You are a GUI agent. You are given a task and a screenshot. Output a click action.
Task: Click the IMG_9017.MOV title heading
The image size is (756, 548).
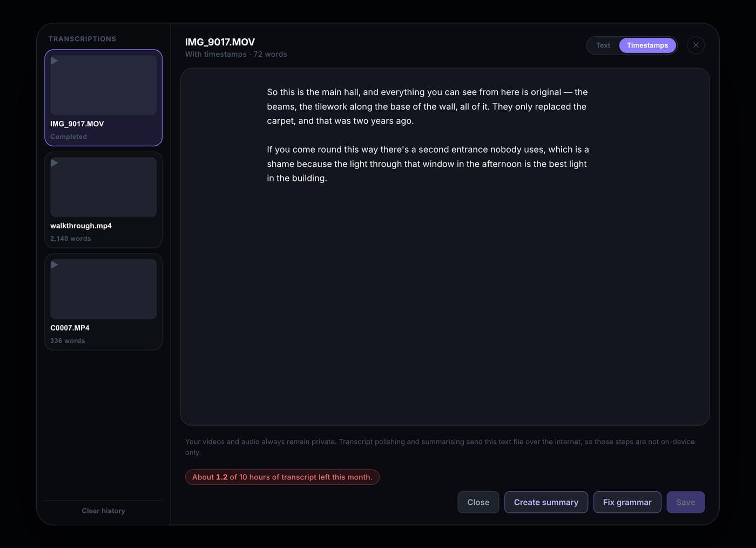(x=220, y=42)
